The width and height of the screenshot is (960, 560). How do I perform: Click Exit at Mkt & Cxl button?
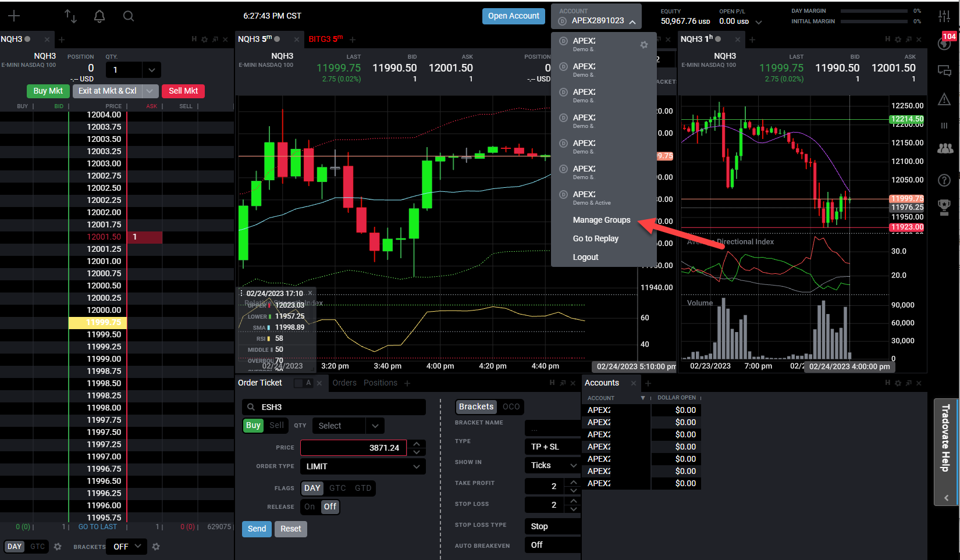click(107, 91)
